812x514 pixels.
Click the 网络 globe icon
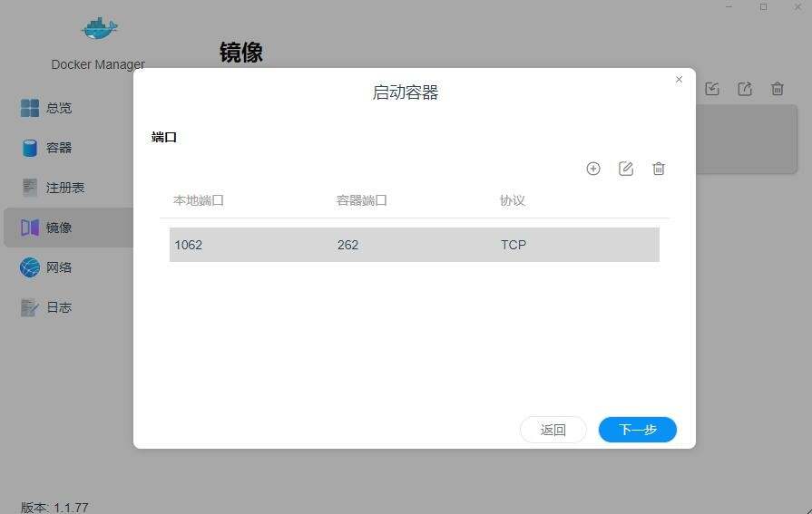(x=30, y=267)
